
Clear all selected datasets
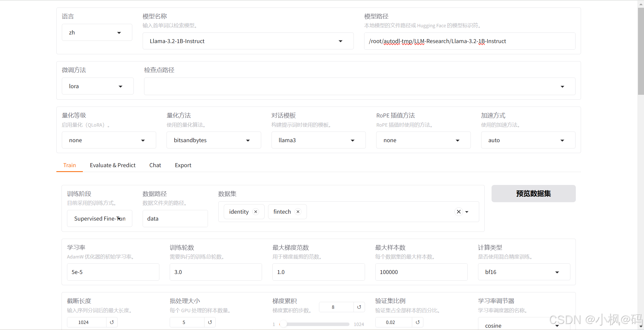click(x=459, y=212)
